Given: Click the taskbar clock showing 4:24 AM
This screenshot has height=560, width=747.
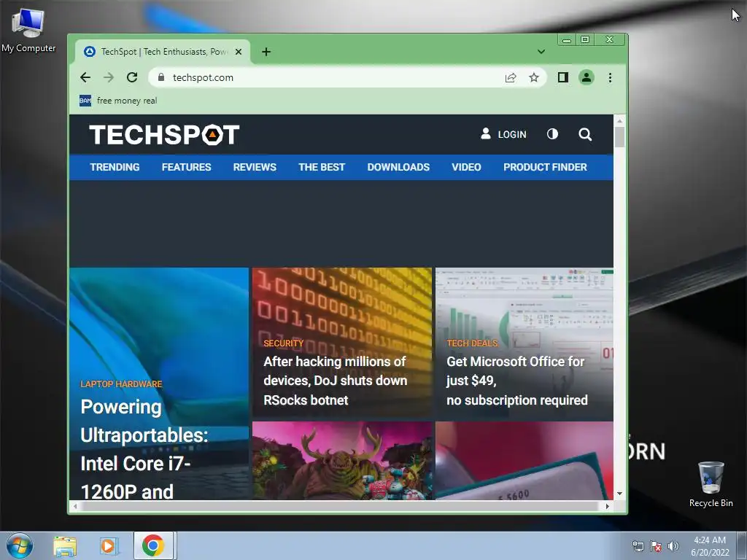Looking at the screenshot, I should (x=710, y=546).
